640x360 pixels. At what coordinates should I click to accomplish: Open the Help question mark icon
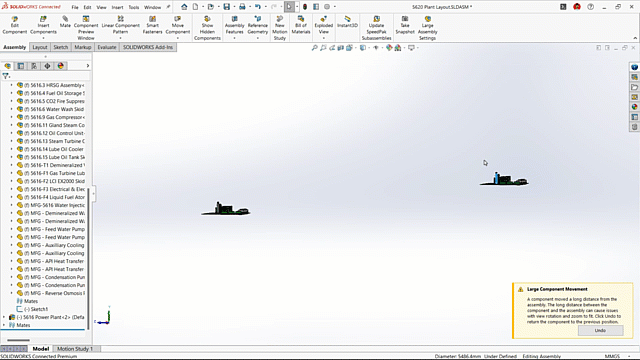tap(590, 7)
